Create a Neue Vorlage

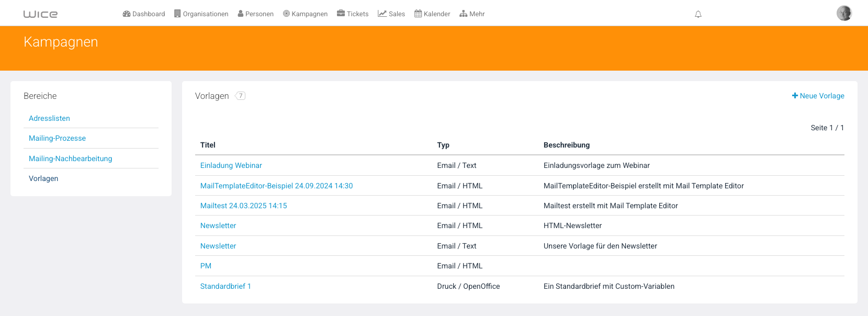pos(818,96)
